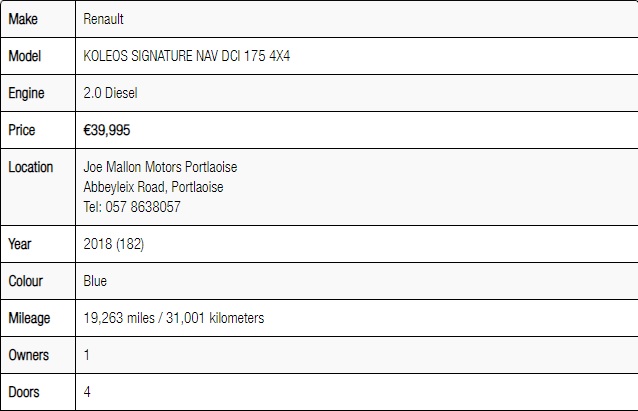
Task: Click the Location label cell
Action: coord(38,187)
